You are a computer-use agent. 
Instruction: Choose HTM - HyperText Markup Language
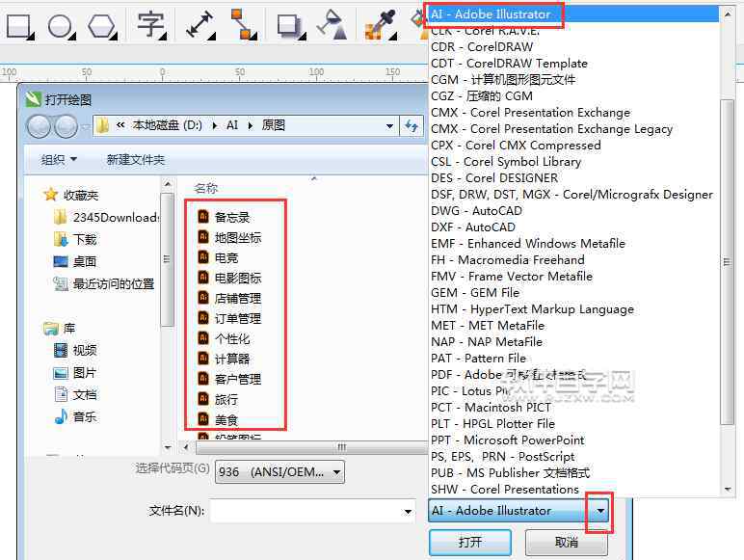click(x=574, y=309)
